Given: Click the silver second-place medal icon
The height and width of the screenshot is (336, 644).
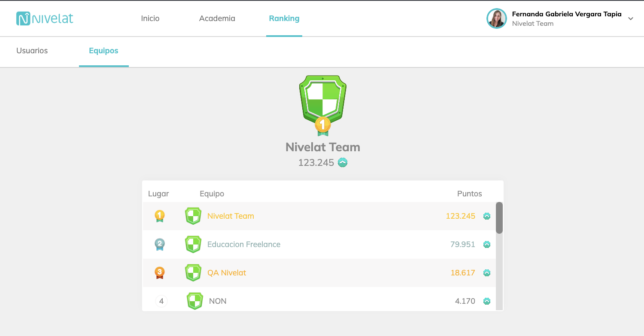Looking at the screenshot, I should pos(160,244).
